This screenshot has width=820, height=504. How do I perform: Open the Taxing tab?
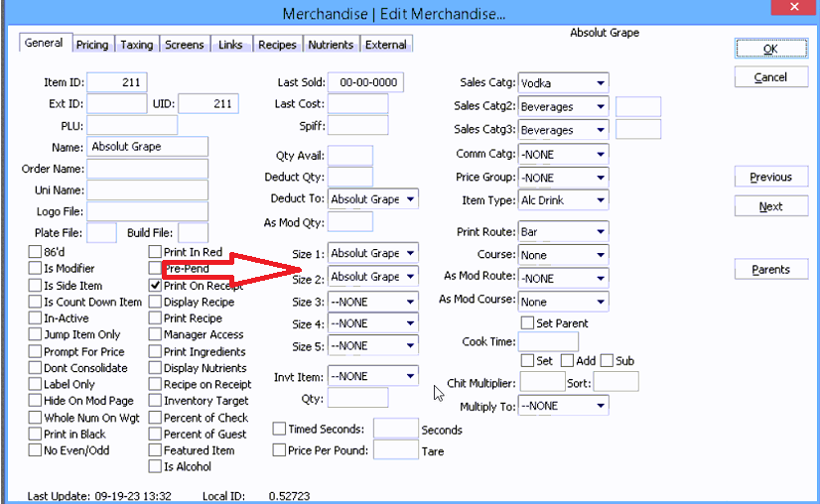tap(136, 45)
